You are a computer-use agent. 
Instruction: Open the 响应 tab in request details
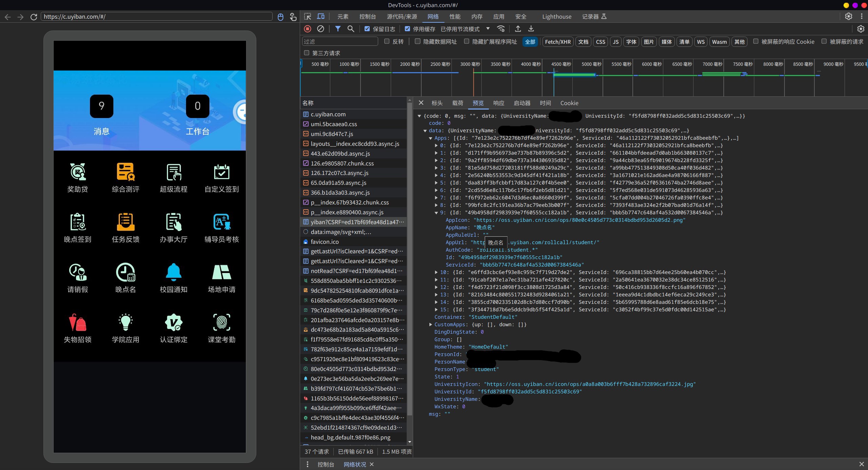pos(498,103)
